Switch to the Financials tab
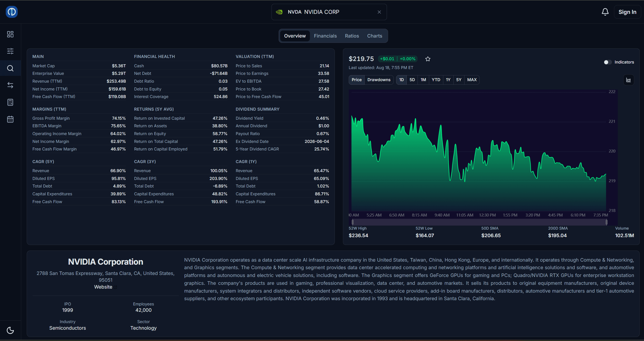Image resolution: width=644 pixels, height=341 pixels. pos(325,36)
